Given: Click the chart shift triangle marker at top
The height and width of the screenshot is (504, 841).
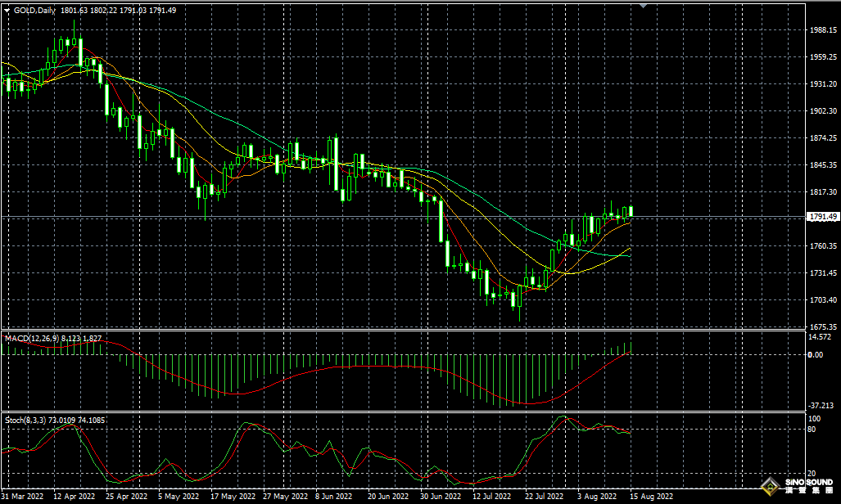Looking at the screenshot, I should tap(643, 5).
